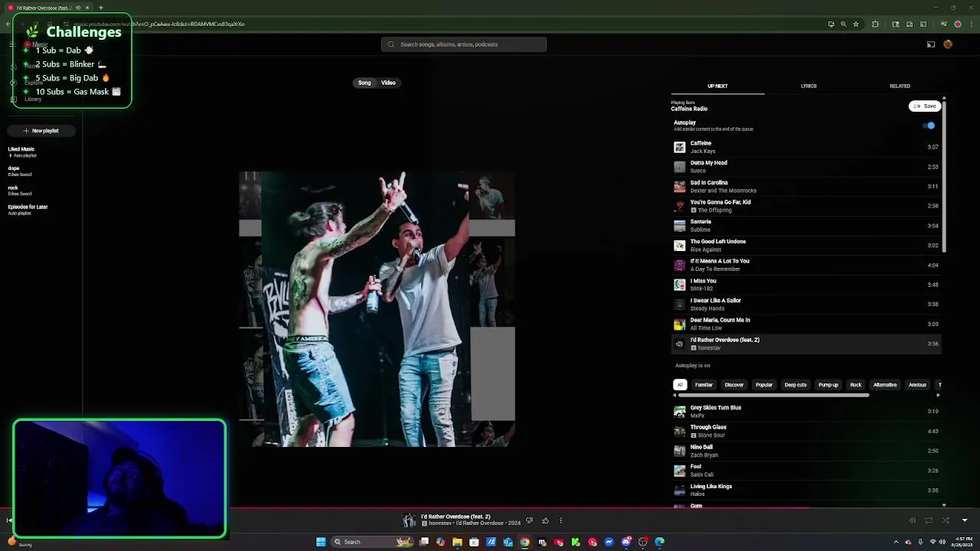Select the Deep cuts filter chip

point(795,385)
